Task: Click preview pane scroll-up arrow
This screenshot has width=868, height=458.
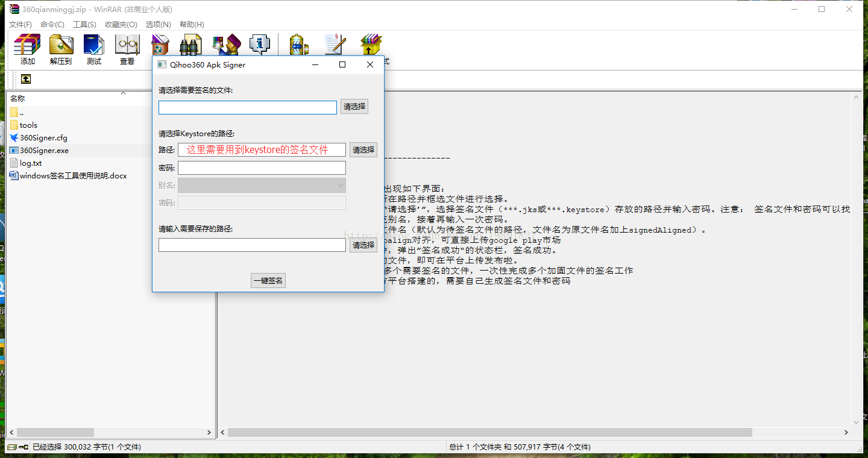Action: click(855, 96)
